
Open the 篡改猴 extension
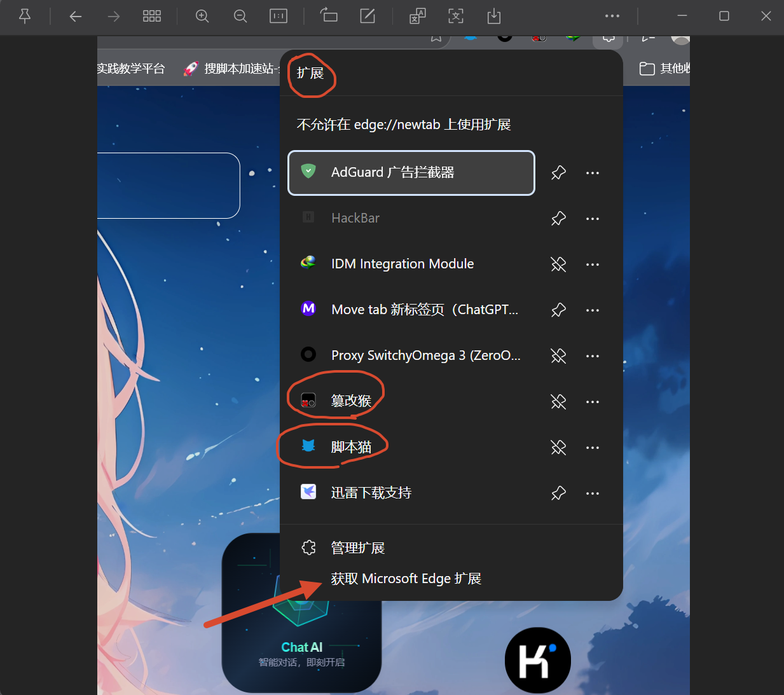pyautogui.click(x=411, y=401)
